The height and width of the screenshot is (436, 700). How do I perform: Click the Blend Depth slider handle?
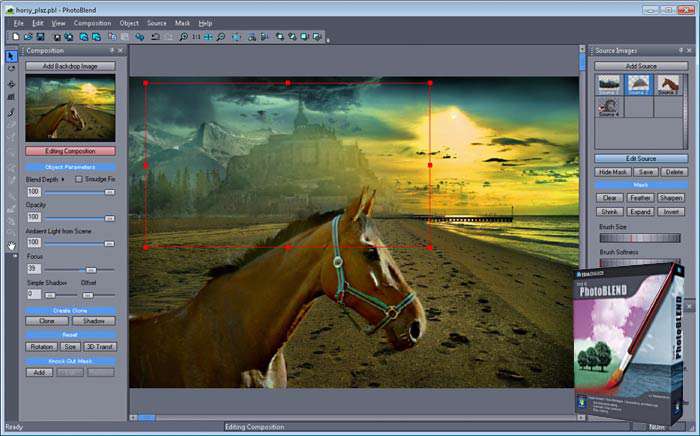[x=109, y=192]
